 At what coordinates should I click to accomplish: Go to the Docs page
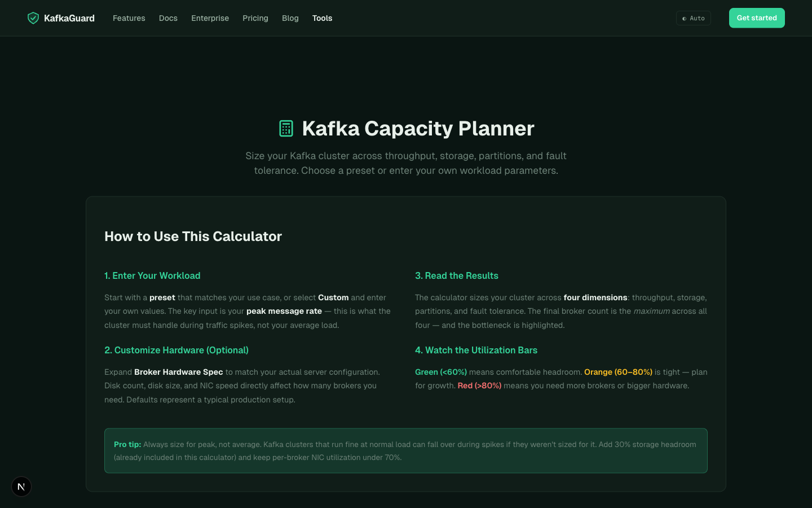coord(168,18)
